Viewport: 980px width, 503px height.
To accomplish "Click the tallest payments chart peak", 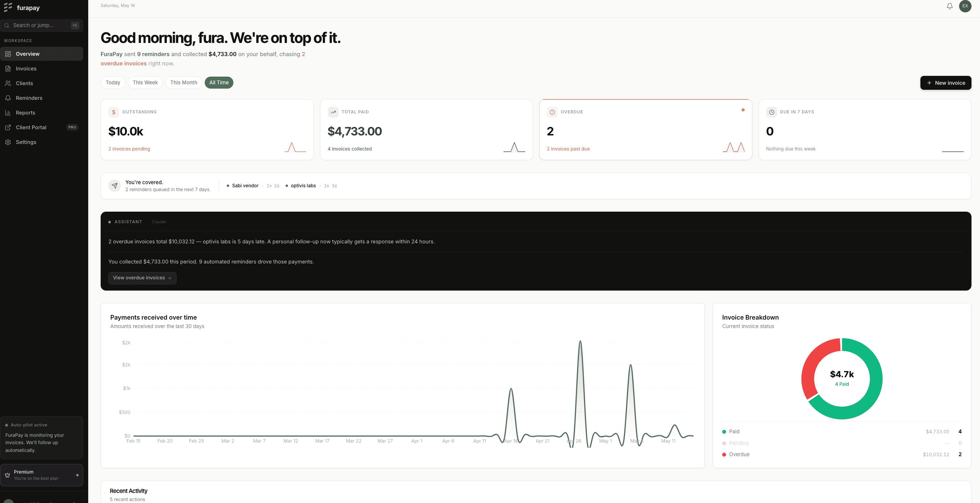I will pos(580,342).
